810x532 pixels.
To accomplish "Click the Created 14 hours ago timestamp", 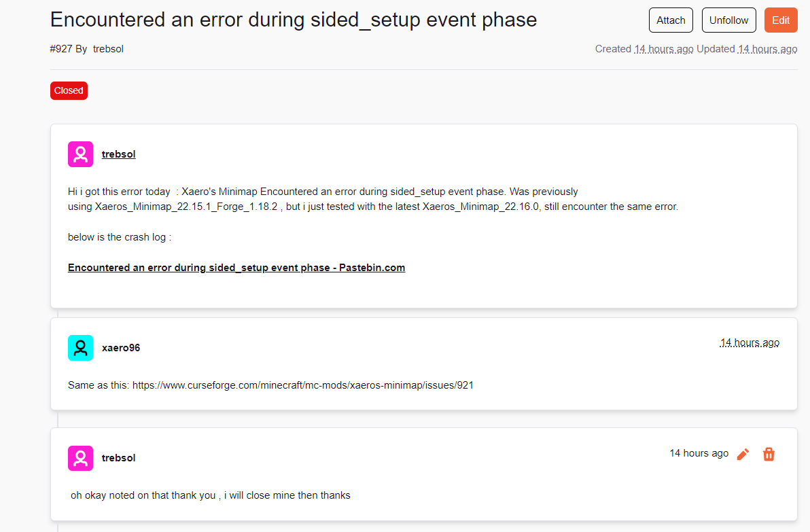I will [x=664, y=49].
